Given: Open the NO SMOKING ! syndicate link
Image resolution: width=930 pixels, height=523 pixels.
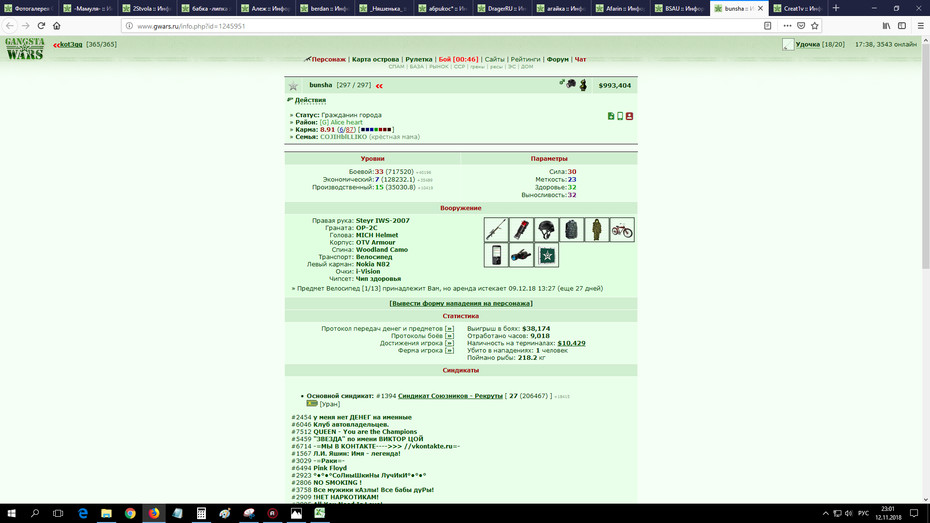Looking at the screenshot, I should coord(337,483).
